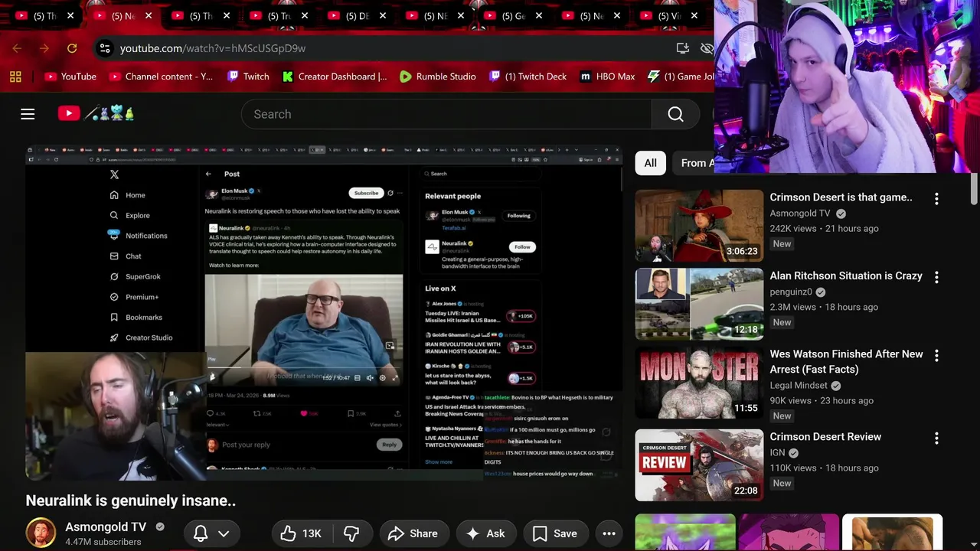Click the crossed-out eye icon in address bar
Screen dimensions: 980x551
707,48
